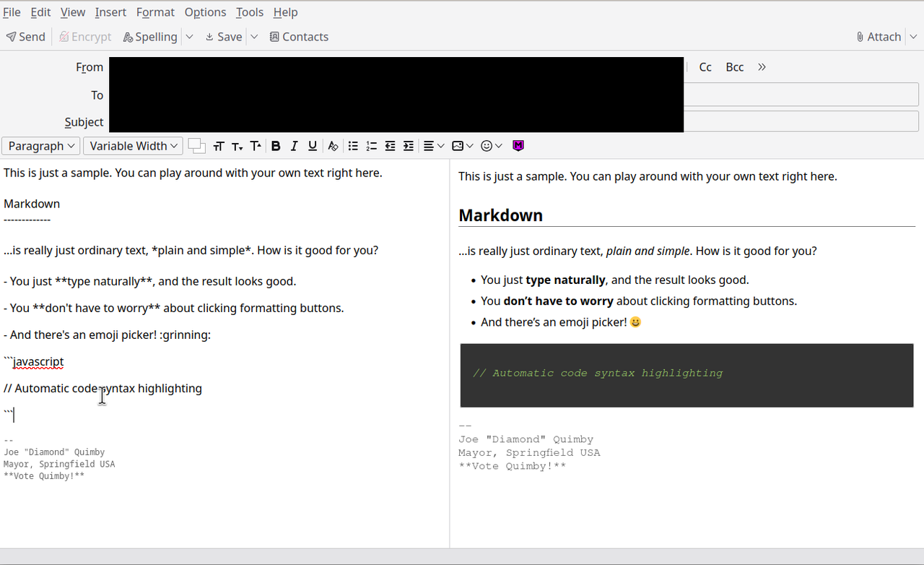Show more address field options chevron
The height and width of the screenshot is (565, 924).
click(762, 67)
